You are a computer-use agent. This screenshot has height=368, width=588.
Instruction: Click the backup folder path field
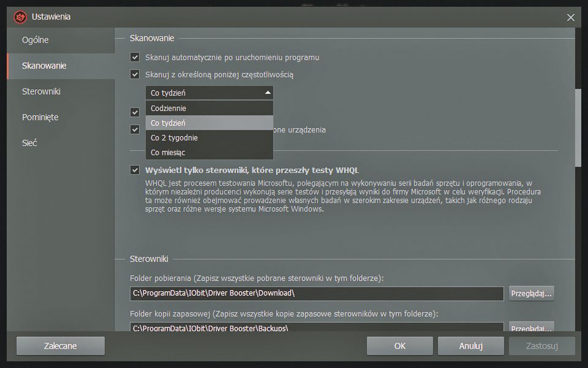pyautogui.click(x=317, y=327)
